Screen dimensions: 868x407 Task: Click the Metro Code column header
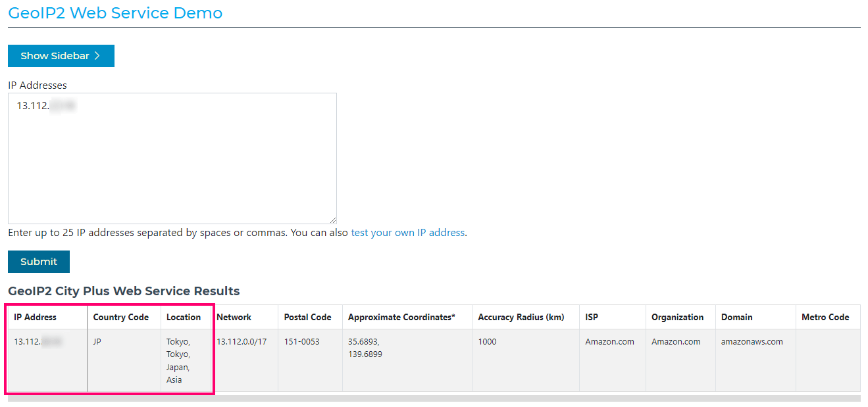(x=828, y=317)
